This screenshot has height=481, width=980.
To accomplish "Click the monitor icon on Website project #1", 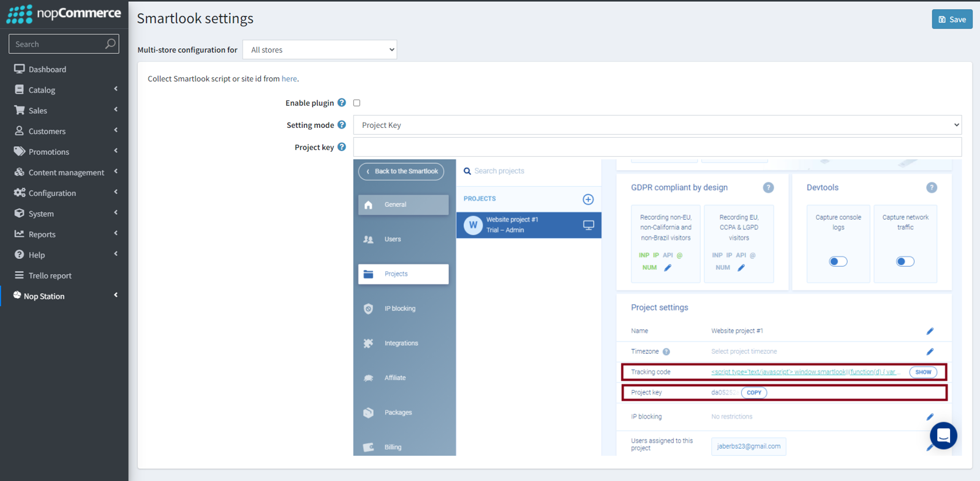I will point(589,225).
